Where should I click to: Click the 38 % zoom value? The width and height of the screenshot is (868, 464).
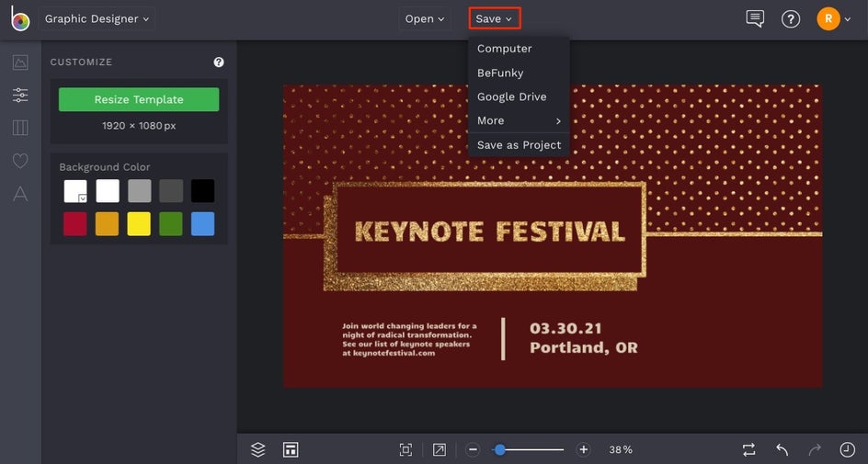coord(621,450)
